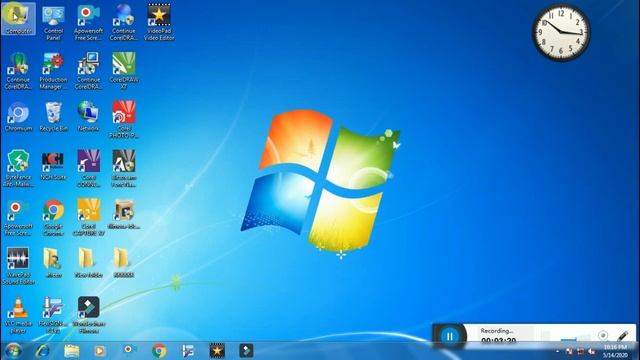Select the CorelDRAW X7 desktop shortcut
Screen dimensions: 640x360
pos(124,71)
